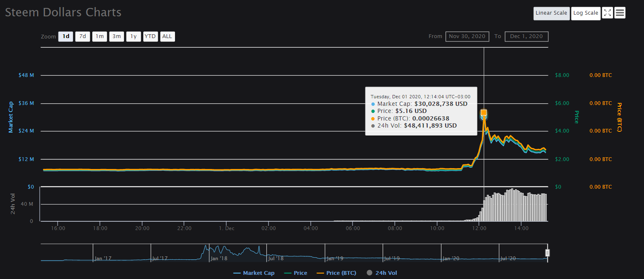Viewport: 644px width, 279px height.
Task: Select the Jan '17 navigator label
Action: pos(103,259)
